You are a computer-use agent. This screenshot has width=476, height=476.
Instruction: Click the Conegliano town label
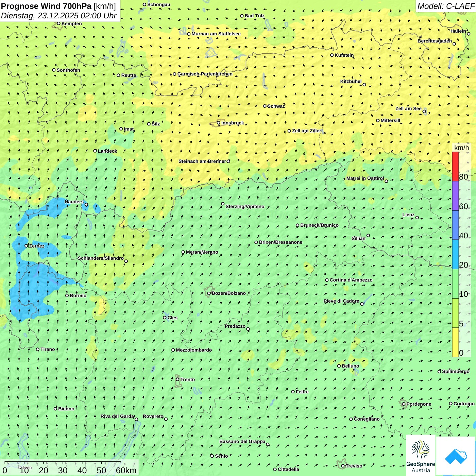[367, 419]
